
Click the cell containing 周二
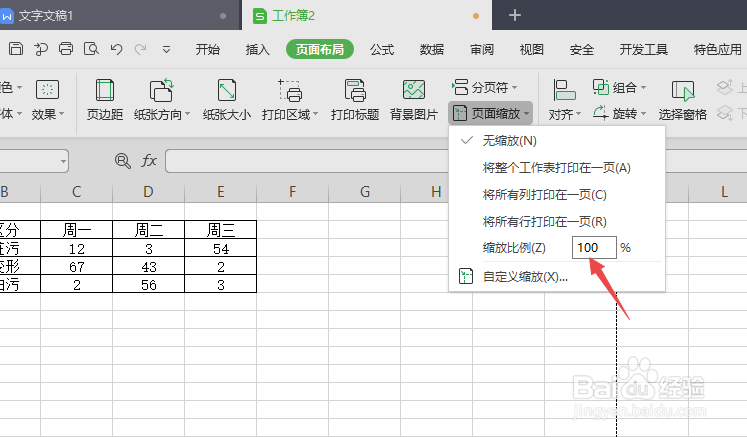(x=148, y=230)
